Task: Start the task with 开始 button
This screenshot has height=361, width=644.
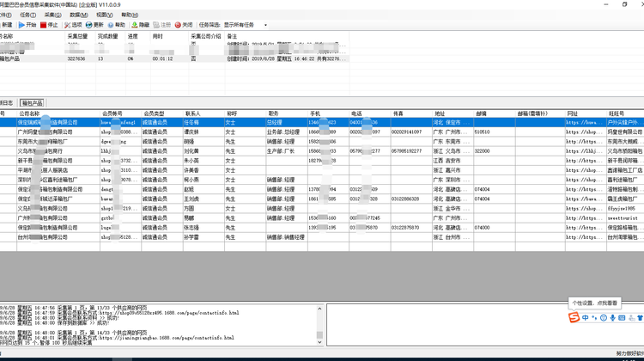Action: pos(27,25)
